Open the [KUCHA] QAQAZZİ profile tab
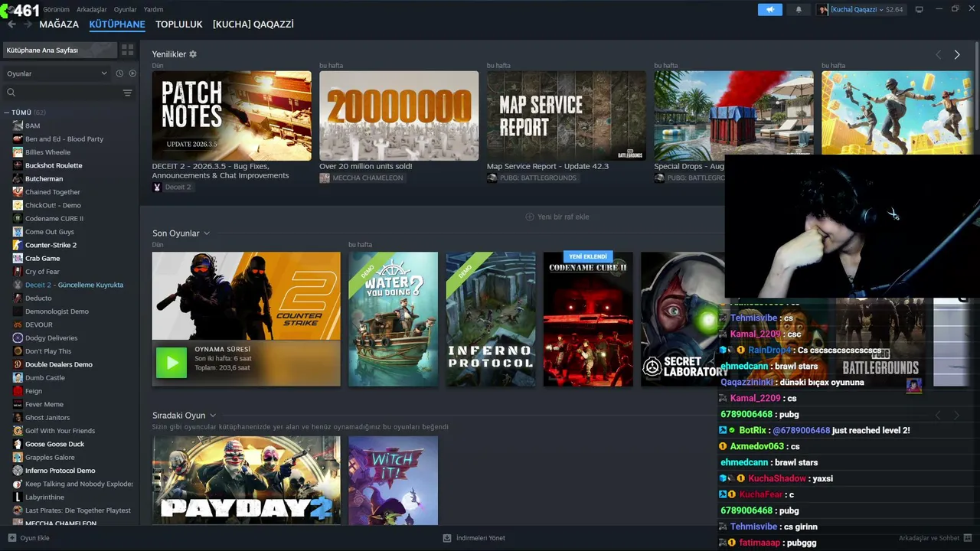This screenshot has width=980, height=551. pyautogui.click(x=253, y=24)
